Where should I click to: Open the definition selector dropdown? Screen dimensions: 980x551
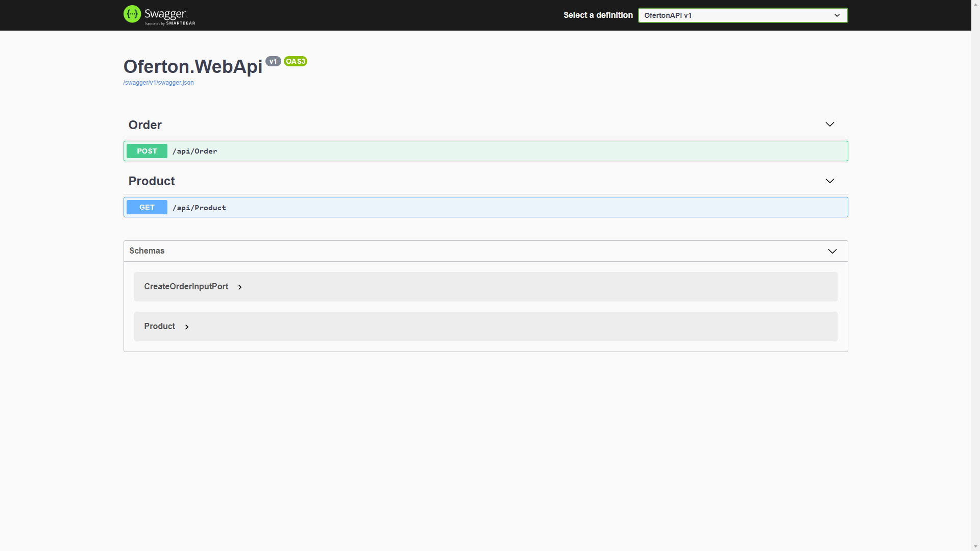tap(743, 15)
